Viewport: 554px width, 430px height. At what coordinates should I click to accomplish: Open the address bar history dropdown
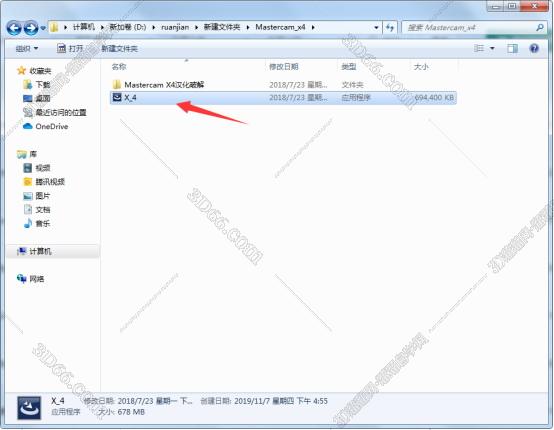tap(376, 27)
